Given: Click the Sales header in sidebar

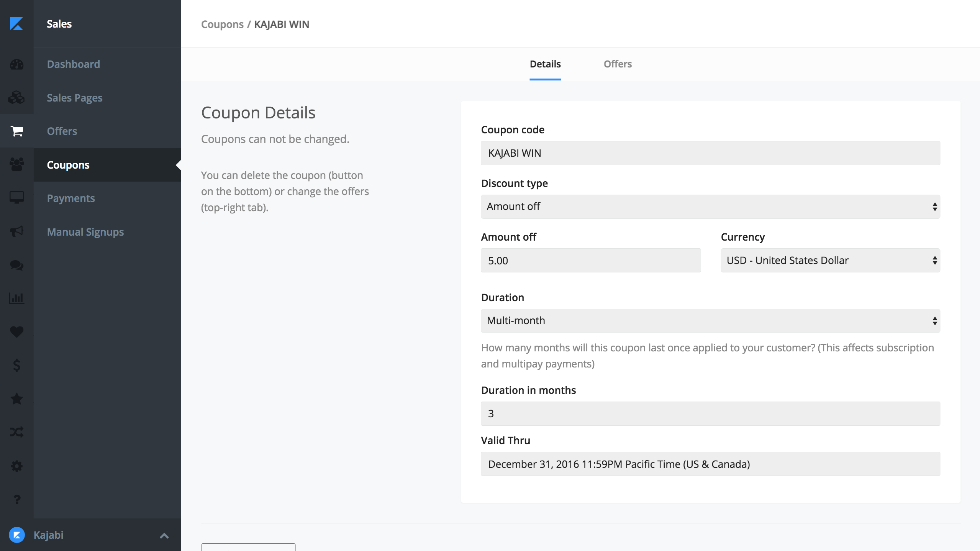Looking at the screenshot, I should [x=59, y=24].
